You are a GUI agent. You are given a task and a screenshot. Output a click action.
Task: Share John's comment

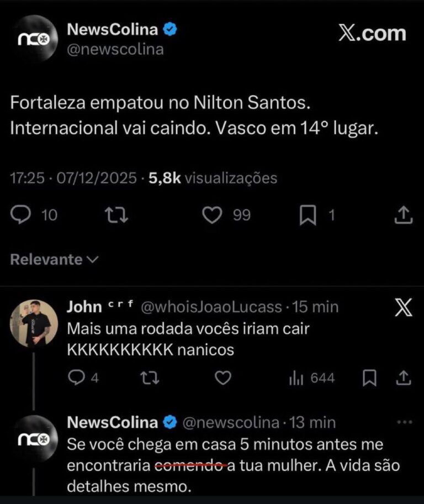click(x=404, y=378)
